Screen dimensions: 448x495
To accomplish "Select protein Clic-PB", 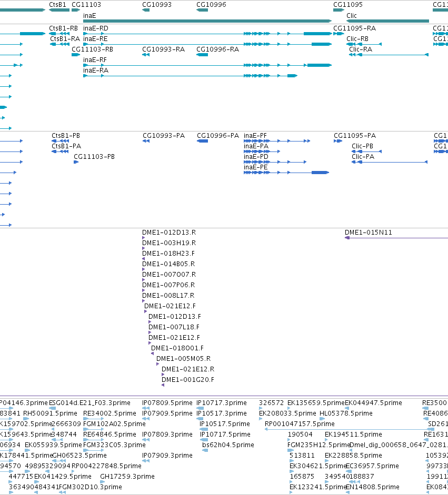I will pos(366,151).
